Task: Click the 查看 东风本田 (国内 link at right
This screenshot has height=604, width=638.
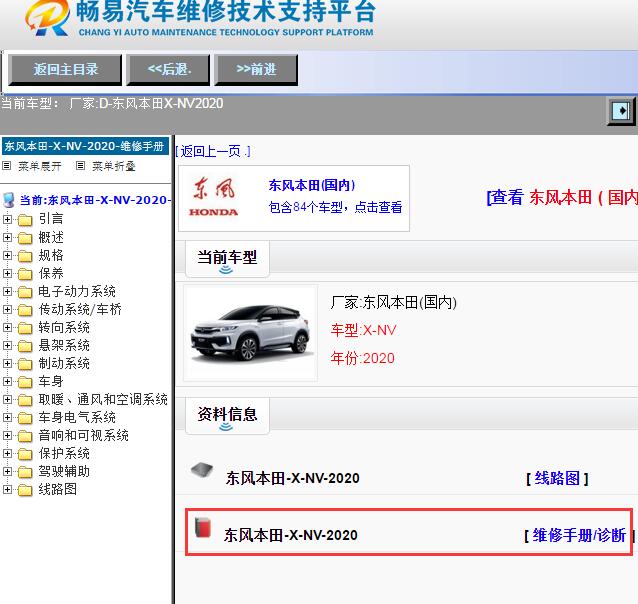Action: coord(562,198)
